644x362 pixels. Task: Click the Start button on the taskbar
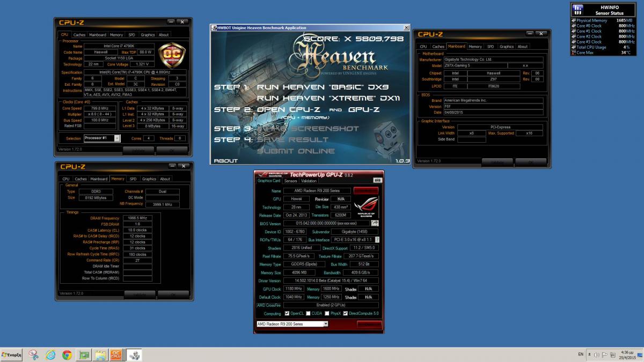point(12,354)
